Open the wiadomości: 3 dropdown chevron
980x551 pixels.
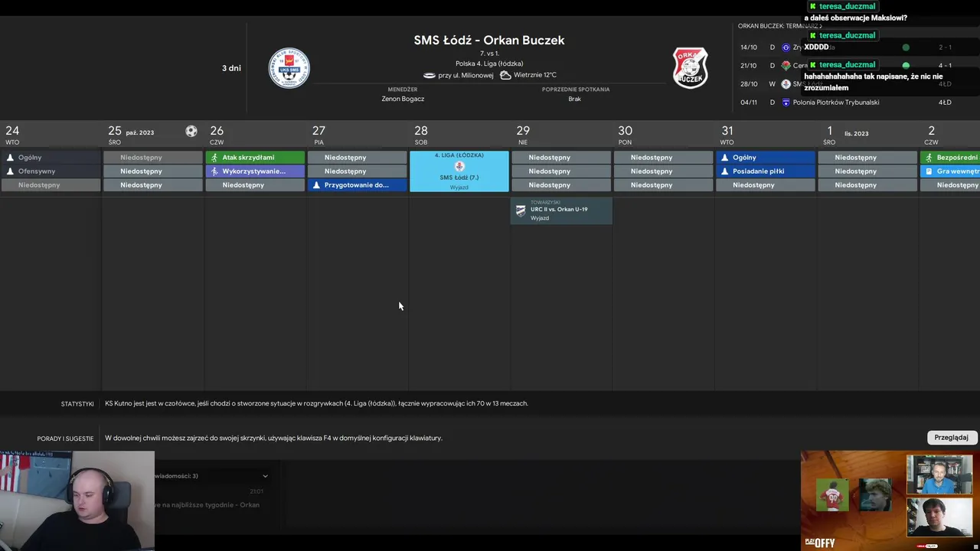[265, 476]
